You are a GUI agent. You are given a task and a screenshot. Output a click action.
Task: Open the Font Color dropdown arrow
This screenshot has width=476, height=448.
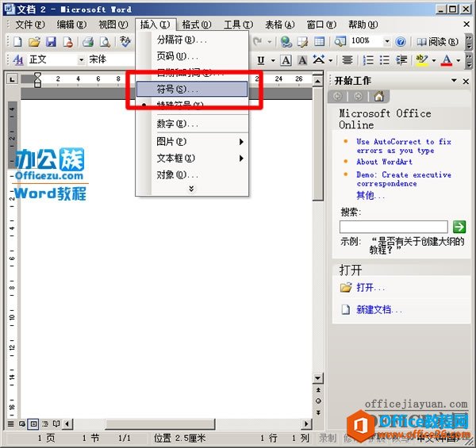tap(459, 60)
